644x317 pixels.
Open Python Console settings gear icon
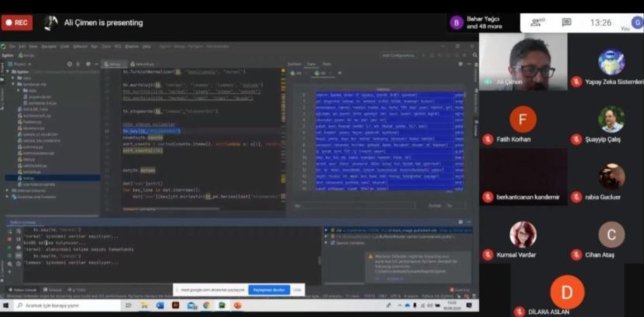point(460,222)
